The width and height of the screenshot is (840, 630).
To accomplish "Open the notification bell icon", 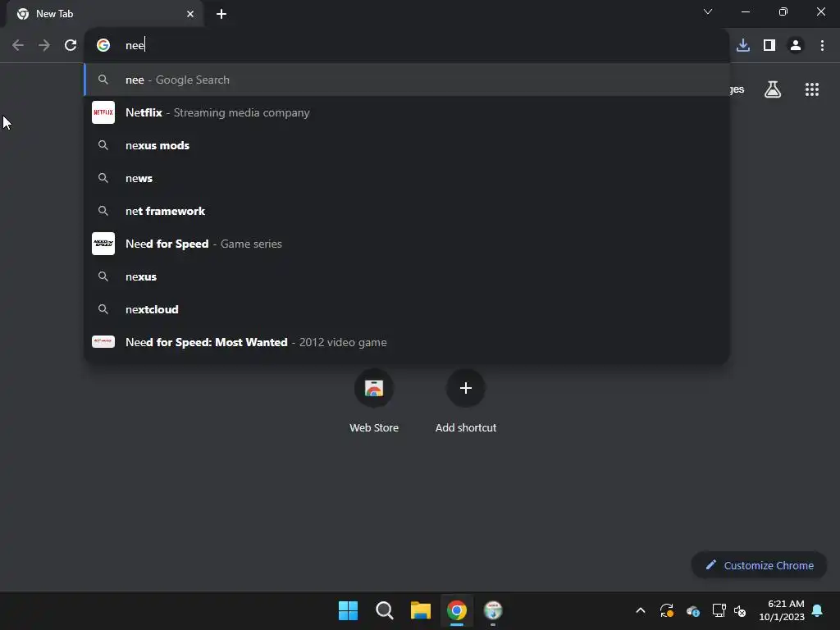I will 818,610.
